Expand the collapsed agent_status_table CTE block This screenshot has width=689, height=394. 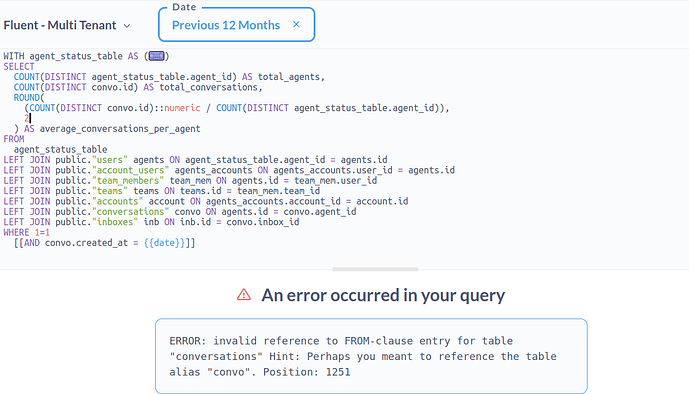pos(156,56)
